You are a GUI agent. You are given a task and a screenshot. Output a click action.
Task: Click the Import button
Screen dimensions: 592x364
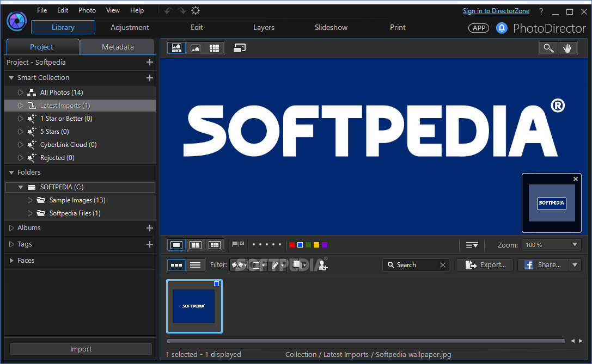coord(81,349)
